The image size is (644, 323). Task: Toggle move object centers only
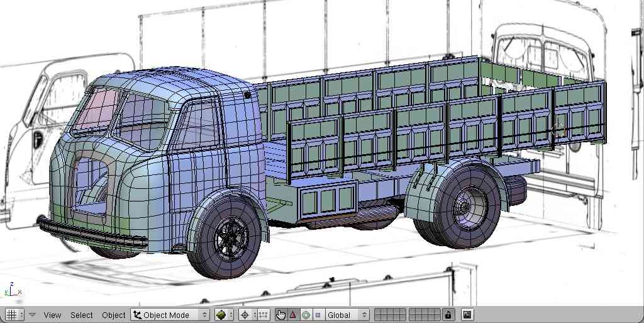[264, 315]
